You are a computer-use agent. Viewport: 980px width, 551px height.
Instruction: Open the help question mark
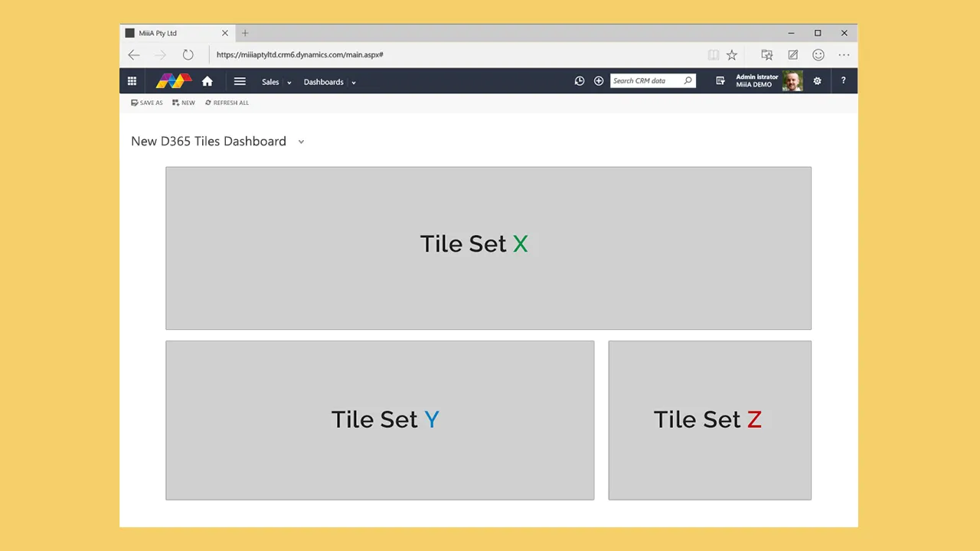click(x=843, y=81)
